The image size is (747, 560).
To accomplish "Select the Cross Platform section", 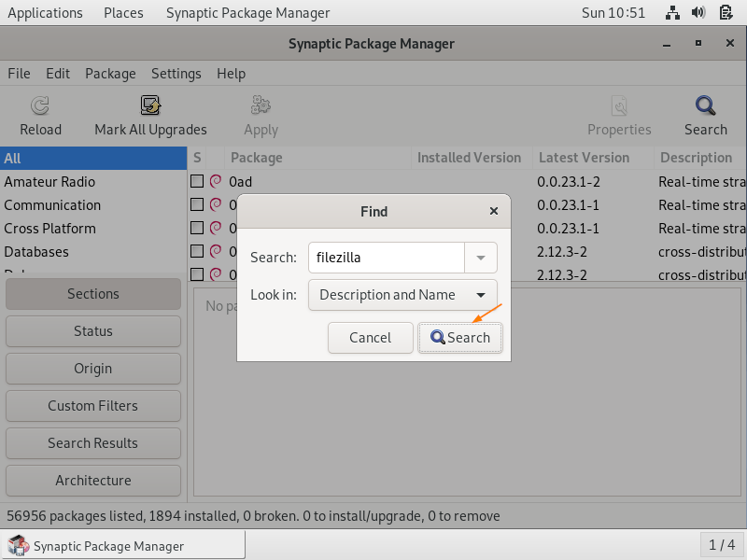I will coord(93,228).
